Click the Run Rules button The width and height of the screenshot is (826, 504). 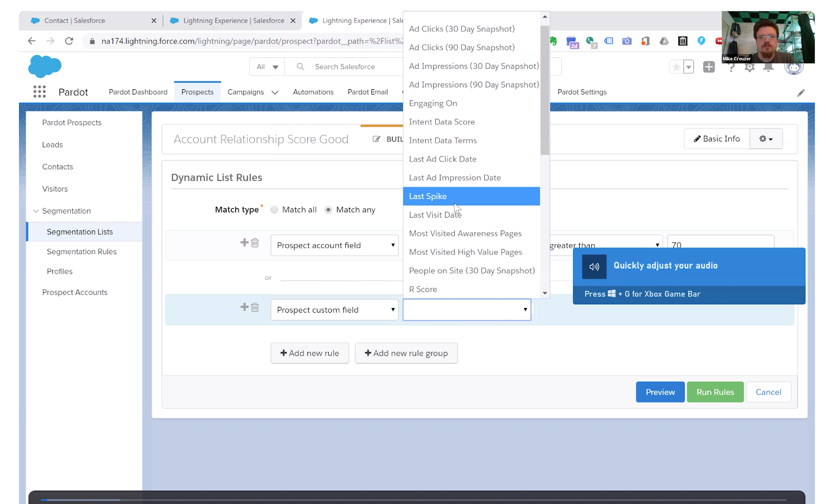[715, 392]
